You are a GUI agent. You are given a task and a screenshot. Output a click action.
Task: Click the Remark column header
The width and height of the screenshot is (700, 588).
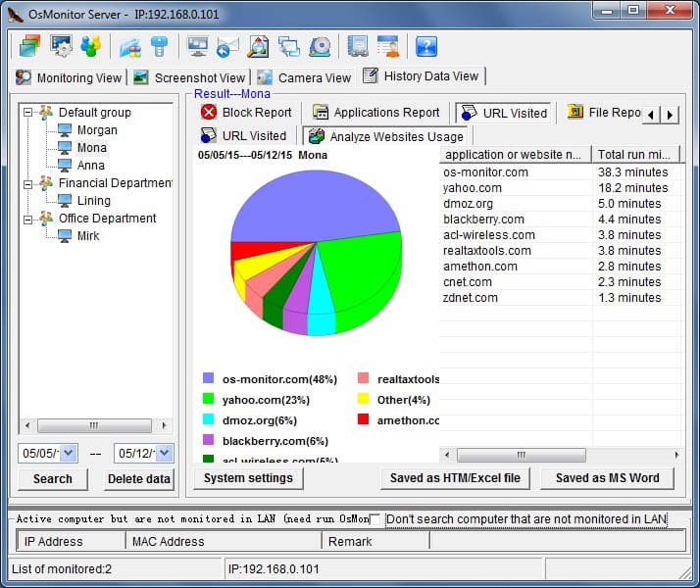pyautogui.click(x=375, y=541)
